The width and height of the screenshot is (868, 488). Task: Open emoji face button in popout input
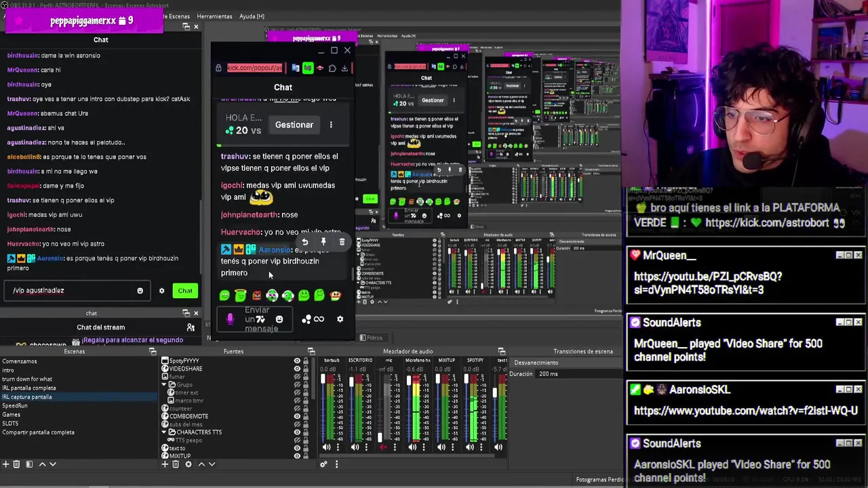click(279, 319)
